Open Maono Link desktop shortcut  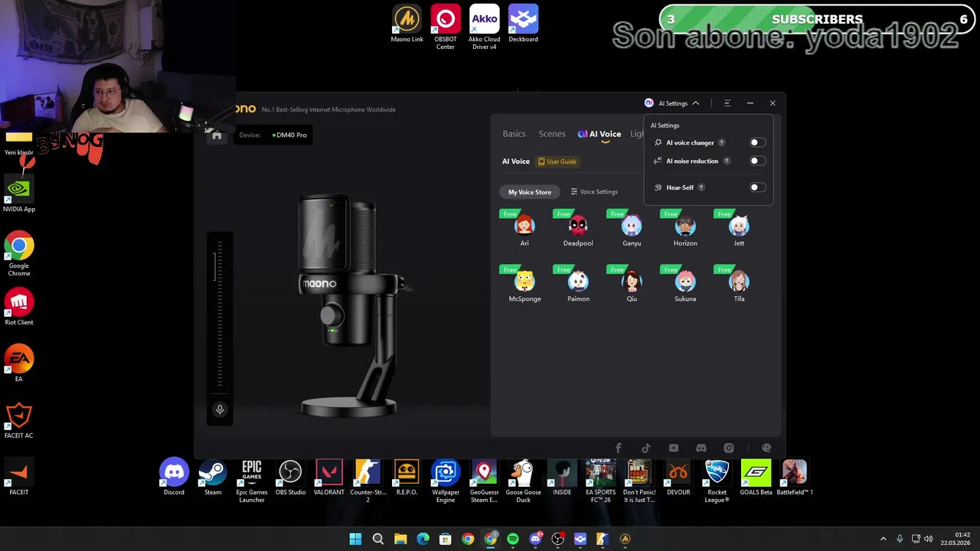[x=407, y=24]
